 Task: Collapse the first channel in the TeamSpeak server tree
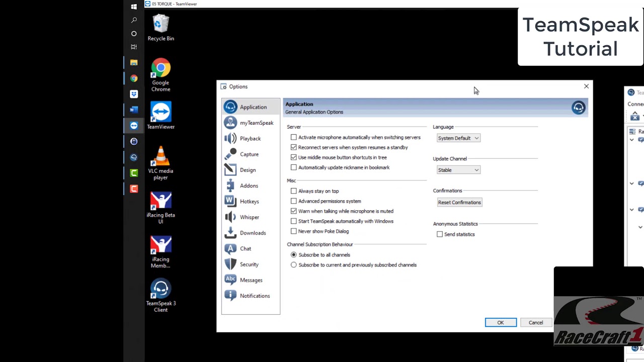(632, 140)
